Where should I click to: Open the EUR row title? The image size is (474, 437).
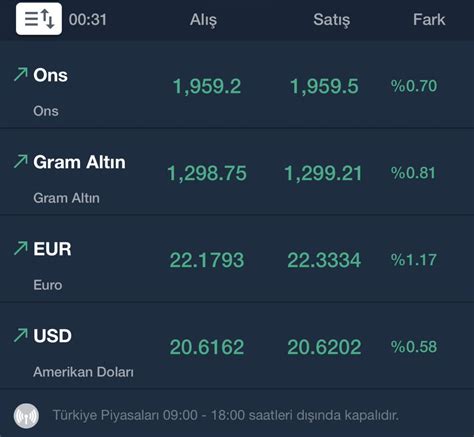[x=52, y=249]
